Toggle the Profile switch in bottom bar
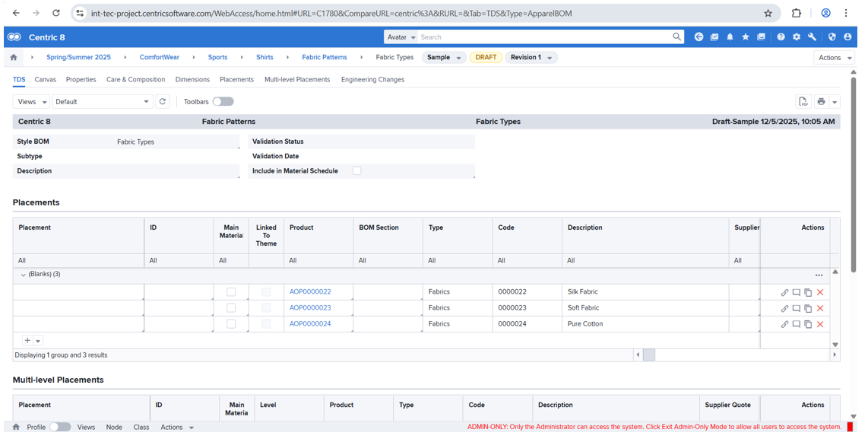868x439 pixels. 60,427
